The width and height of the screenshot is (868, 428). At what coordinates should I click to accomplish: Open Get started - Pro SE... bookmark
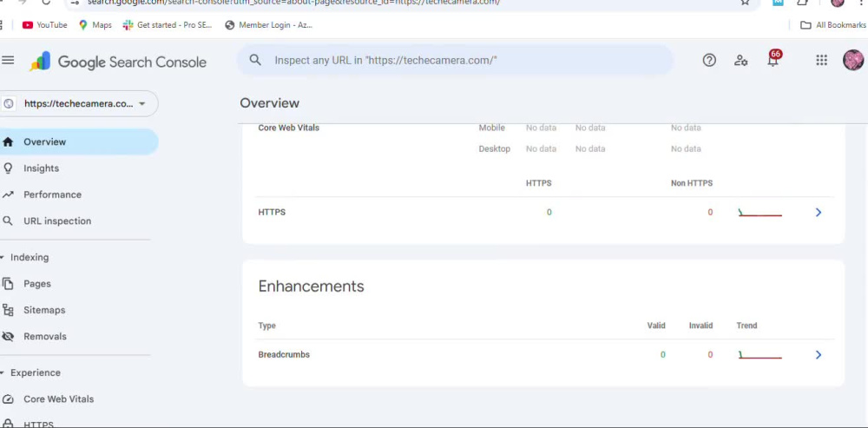point(168,25)
